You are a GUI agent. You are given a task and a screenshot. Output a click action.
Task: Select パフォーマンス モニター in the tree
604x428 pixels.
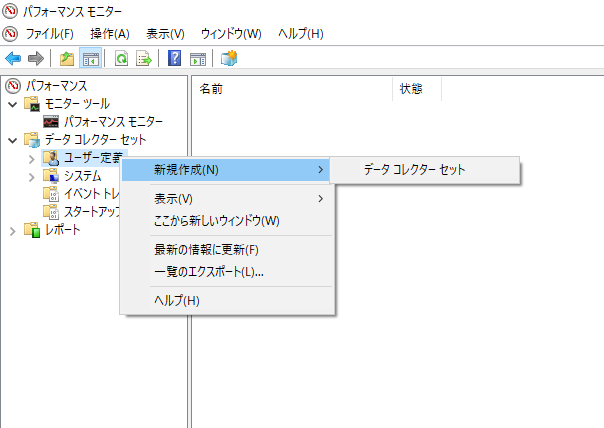point(113,122)
